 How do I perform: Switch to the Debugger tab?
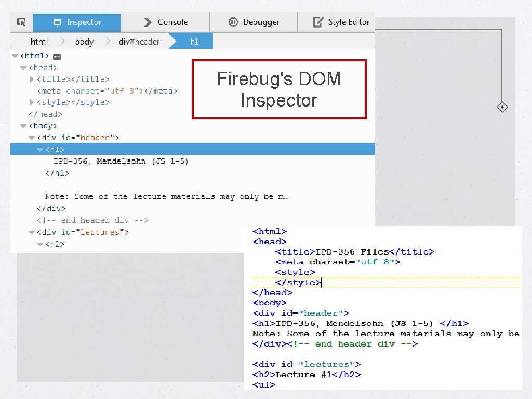(255, 22)
